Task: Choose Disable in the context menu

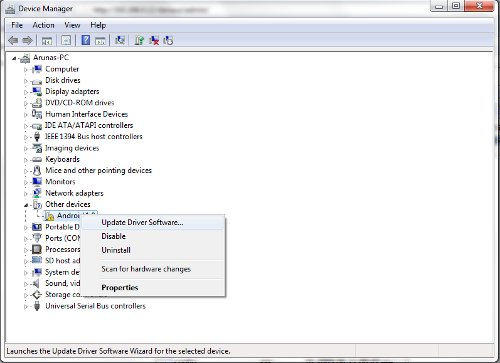Action: pos(153,236)
